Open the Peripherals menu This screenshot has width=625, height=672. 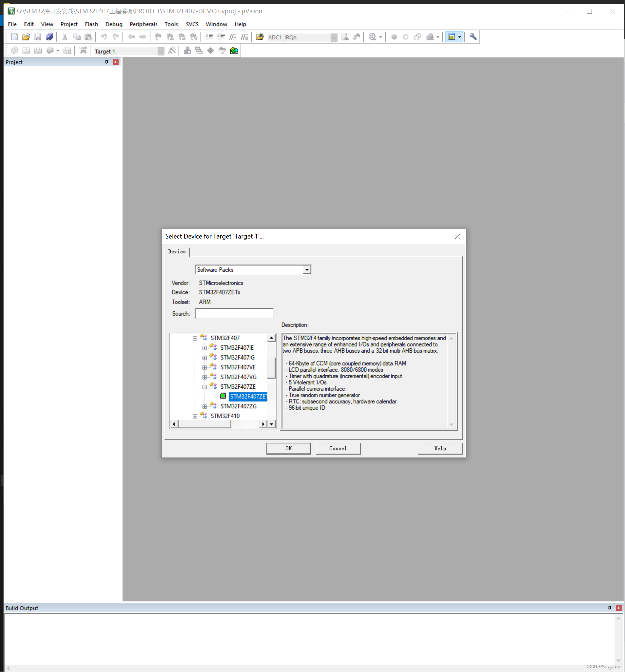(x=143, y=24)
